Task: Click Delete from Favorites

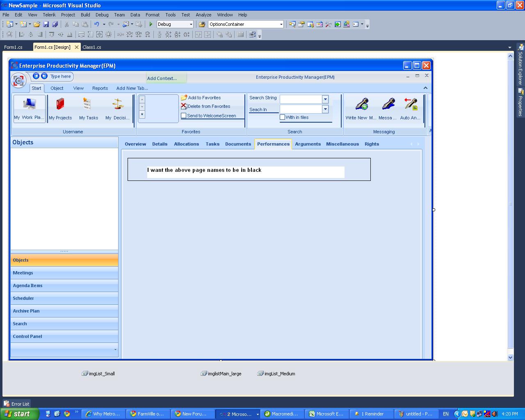Action: coord(205,106)
